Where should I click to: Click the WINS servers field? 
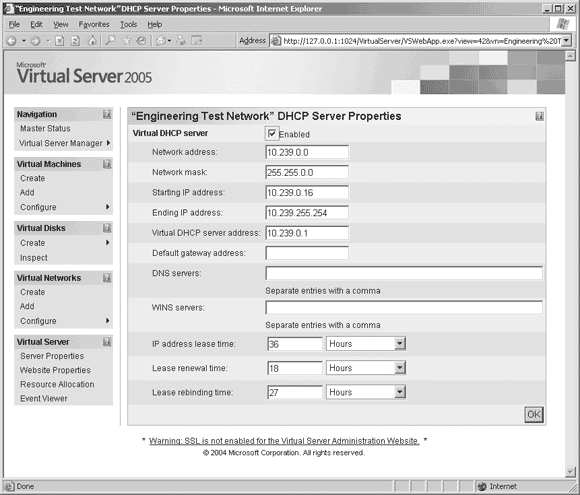tap(404, 307)
